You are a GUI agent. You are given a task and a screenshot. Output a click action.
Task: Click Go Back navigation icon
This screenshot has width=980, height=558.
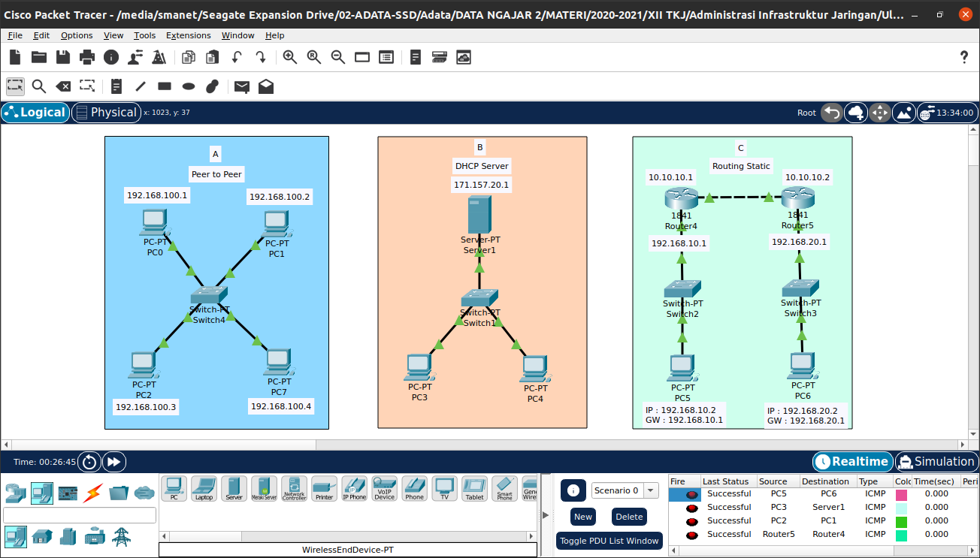pyautogui.click(x=831, y=113)
